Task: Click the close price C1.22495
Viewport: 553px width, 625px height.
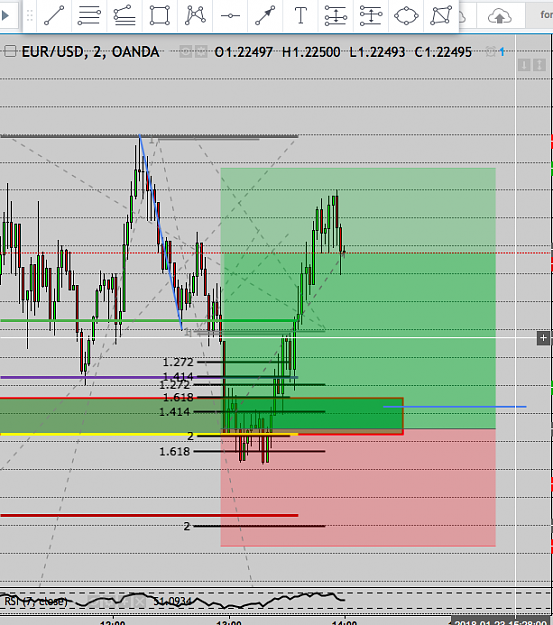Action: (443, 52)
